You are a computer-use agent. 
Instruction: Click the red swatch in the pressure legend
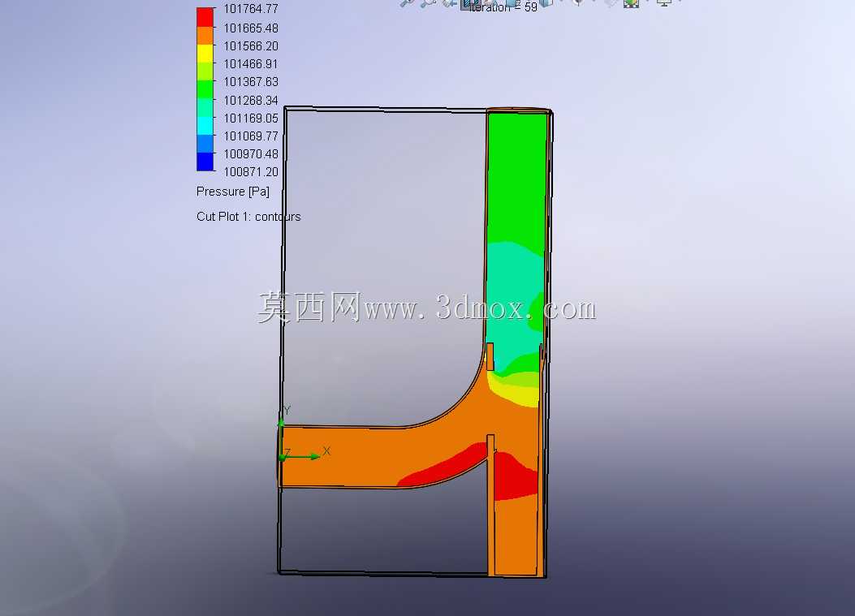point(205,17)
